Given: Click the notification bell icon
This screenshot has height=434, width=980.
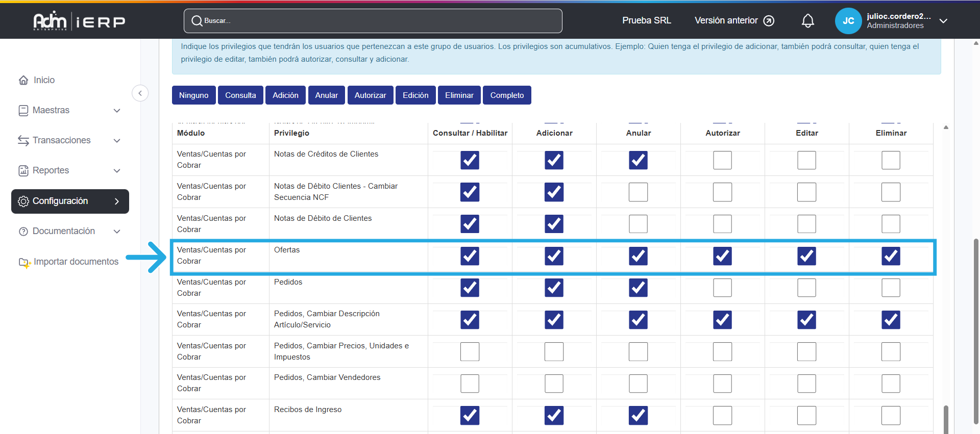Looking at the screenshot, I should pyautogui.click(x=807, y=21).
